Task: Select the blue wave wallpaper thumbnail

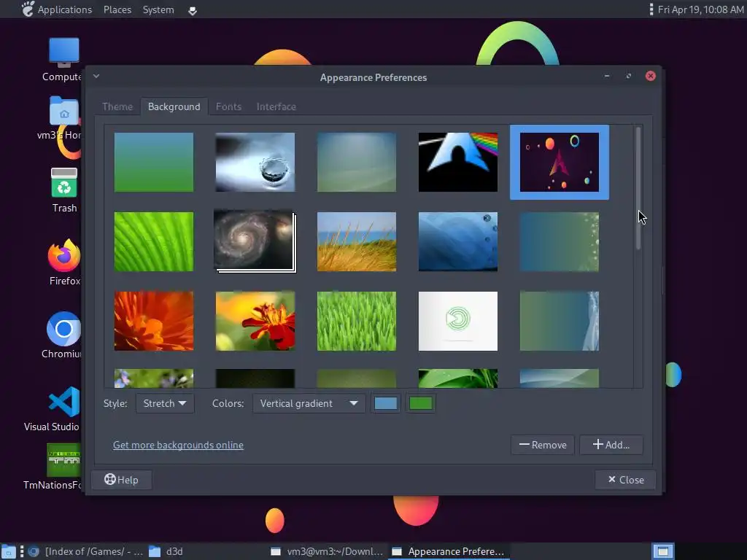Action: (x=458, y=242)
